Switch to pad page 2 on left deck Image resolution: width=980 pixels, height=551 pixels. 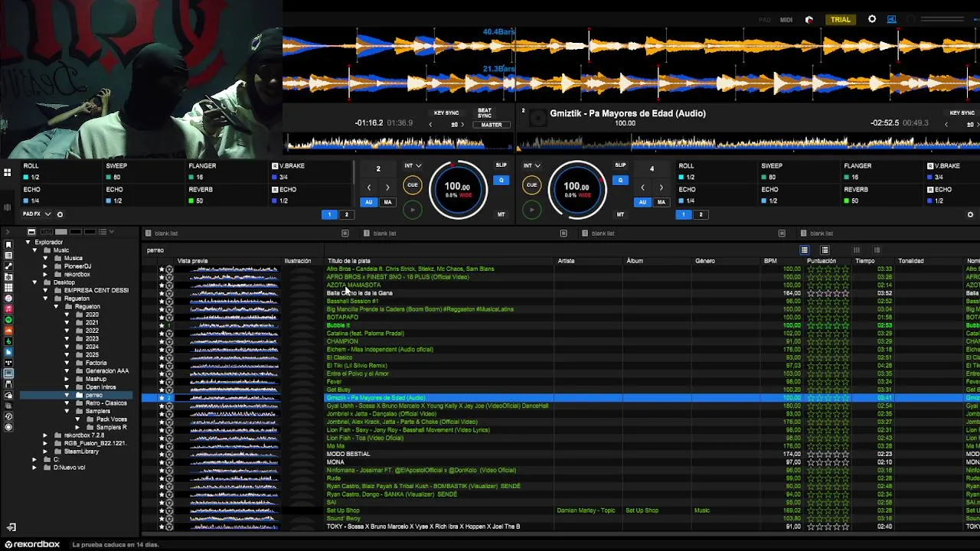[346, 215]
